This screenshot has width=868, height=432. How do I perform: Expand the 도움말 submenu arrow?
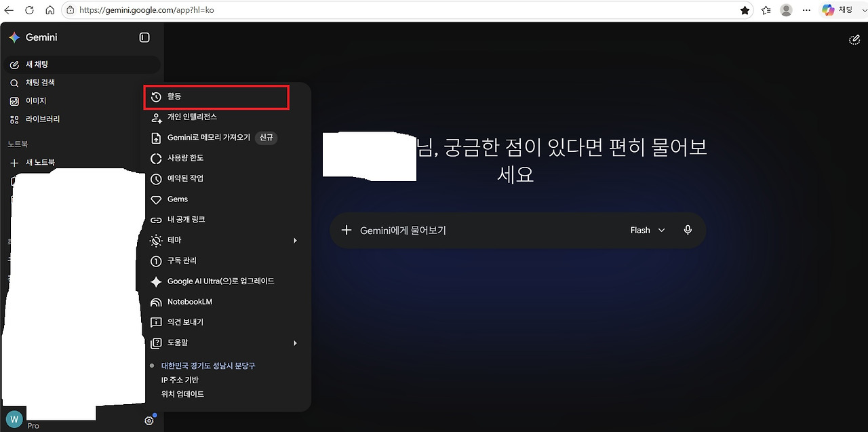[x=295, y=343]
